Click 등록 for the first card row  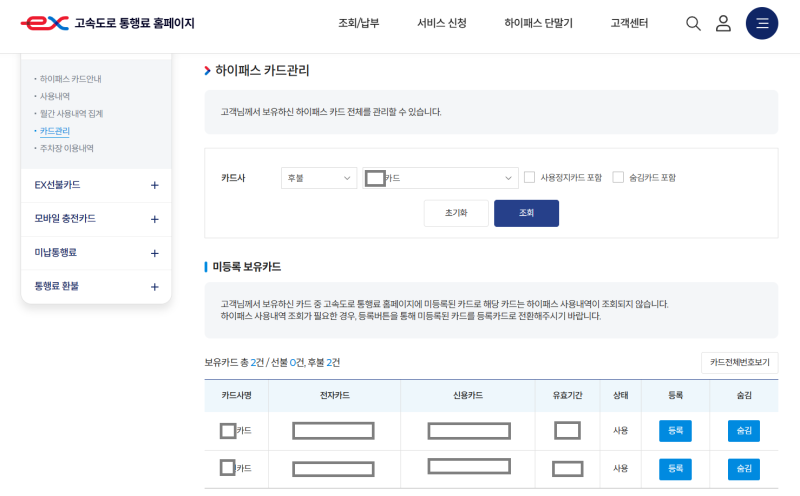point(675,431)
